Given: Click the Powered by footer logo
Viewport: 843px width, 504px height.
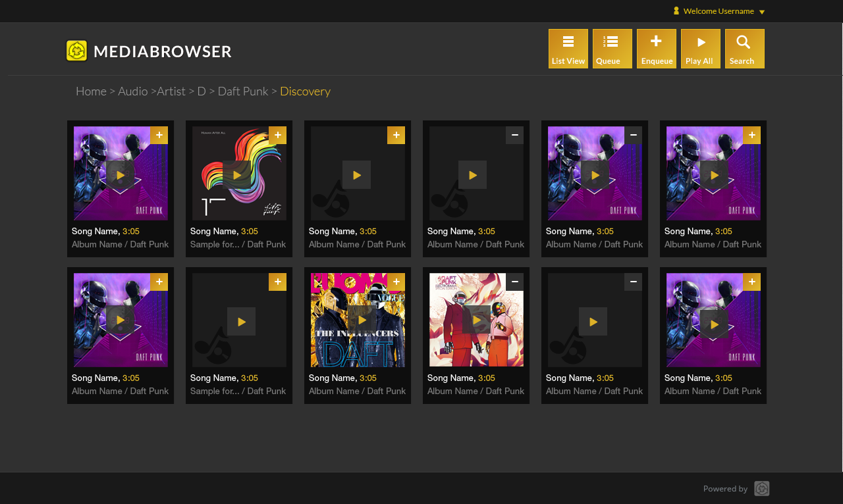Looking at the screenshot, I should point(761,489).
